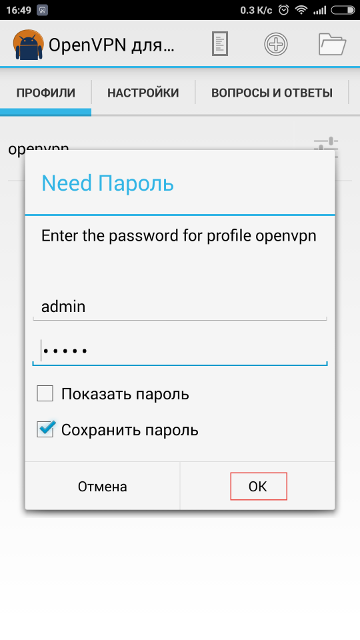This screenshot has height=640, width=360.
Task: Confirm the password with OK button
Action: (x=258, y=486)
